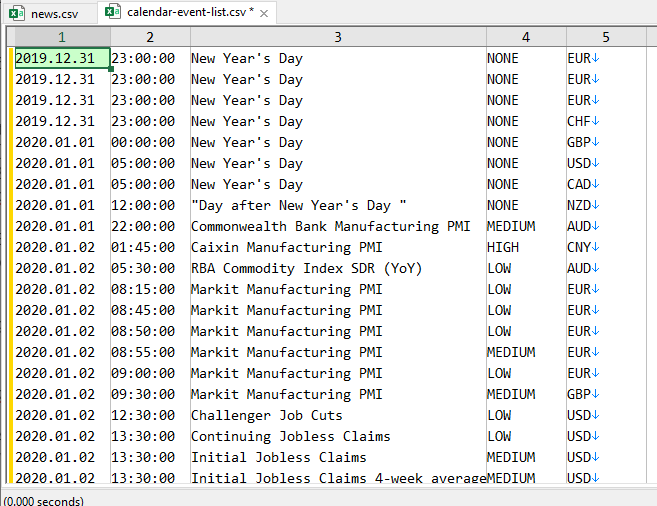Click the top-left select-all corner cell
Viewport: 657px width, 506px height.
point(11,37)
